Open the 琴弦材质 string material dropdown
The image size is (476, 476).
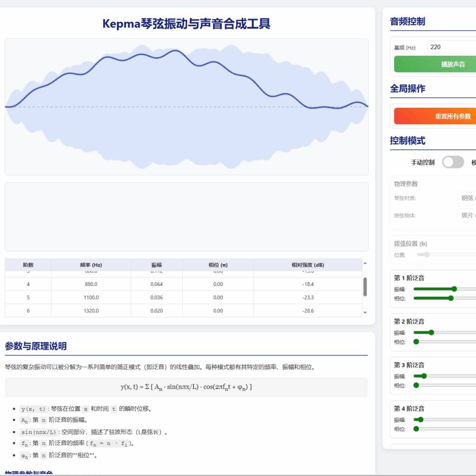click(x=466, y=198)
